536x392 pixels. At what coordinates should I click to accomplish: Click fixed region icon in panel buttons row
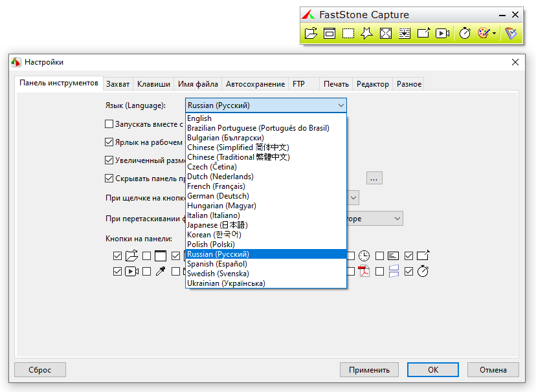tap(423, 255)
